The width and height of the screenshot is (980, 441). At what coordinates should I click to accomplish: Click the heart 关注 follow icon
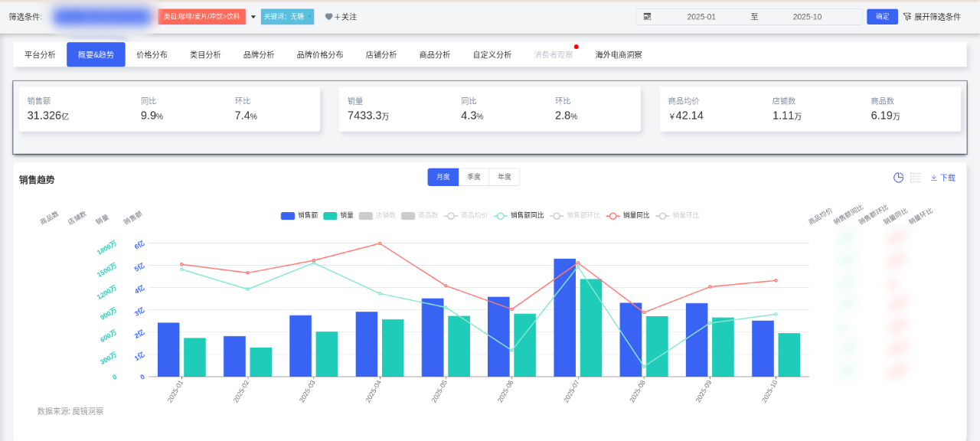point(328,17)
